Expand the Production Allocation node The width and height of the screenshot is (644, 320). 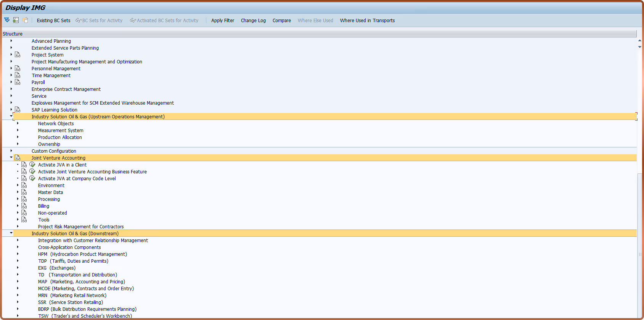tap(18, 137)
